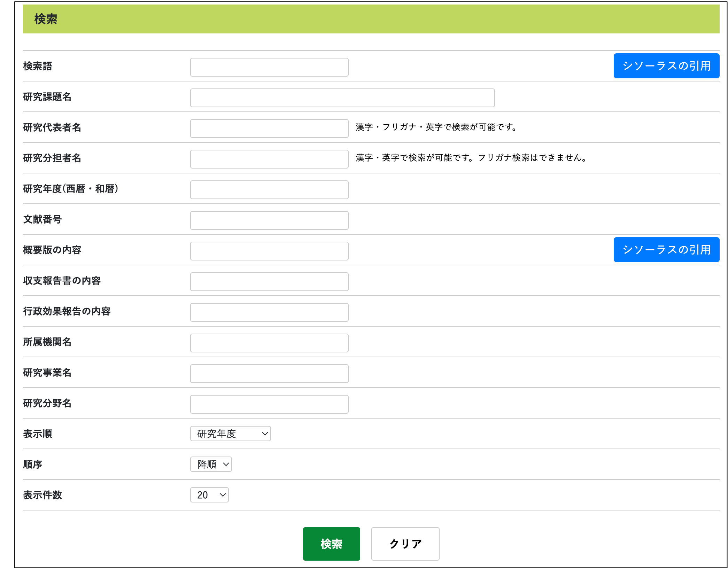The width and height of the screenshot is (728, 569).
Task: Click the 研究代表者名 text box
Action: (x=269, y=128)
